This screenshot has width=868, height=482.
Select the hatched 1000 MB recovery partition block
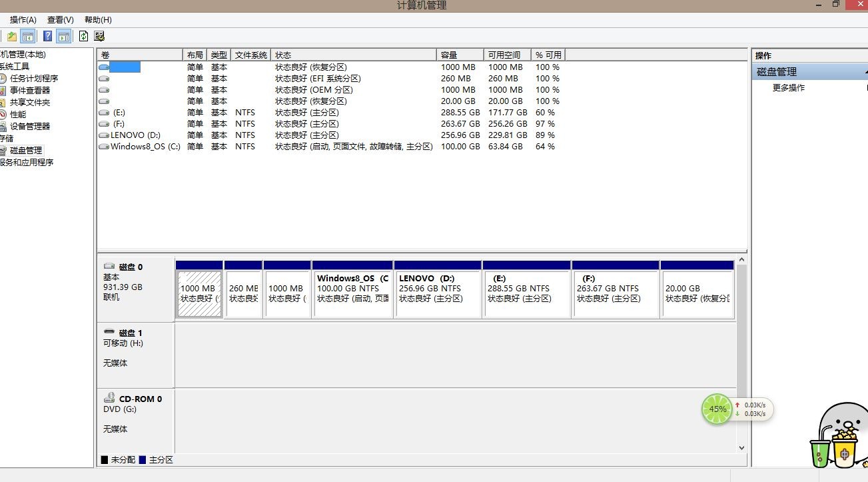pyautogui.click(x=199, y=289)
